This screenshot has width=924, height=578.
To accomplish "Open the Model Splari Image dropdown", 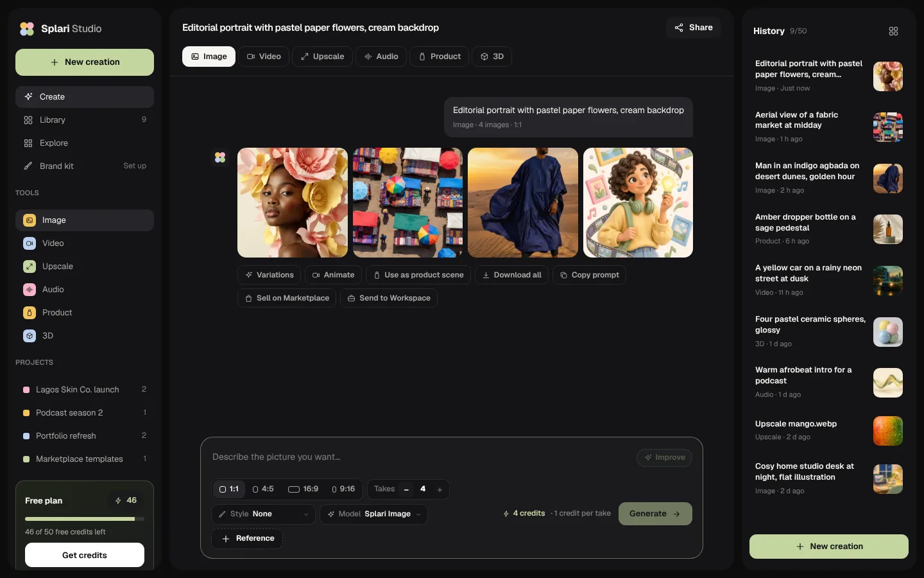I will [374, 514].
